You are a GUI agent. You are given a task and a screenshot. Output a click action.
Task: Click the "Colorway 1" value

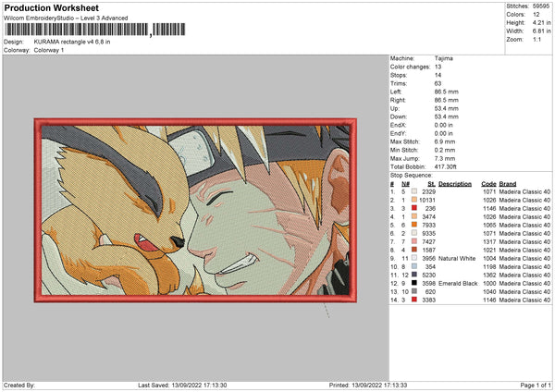click(x=49, y=50)
